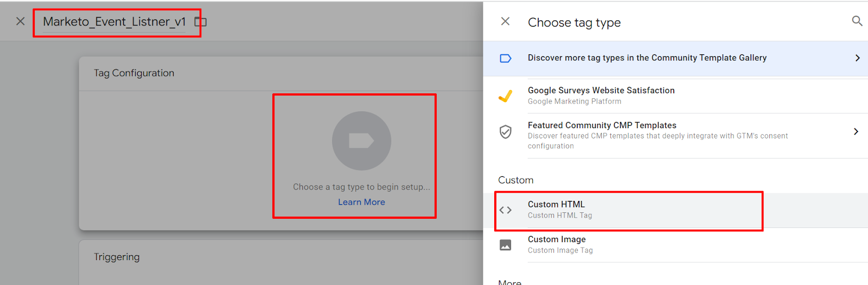Click the Tag Configuration heading
The image size is (868, 285).
pyautogui.click(x=134, y=73)
